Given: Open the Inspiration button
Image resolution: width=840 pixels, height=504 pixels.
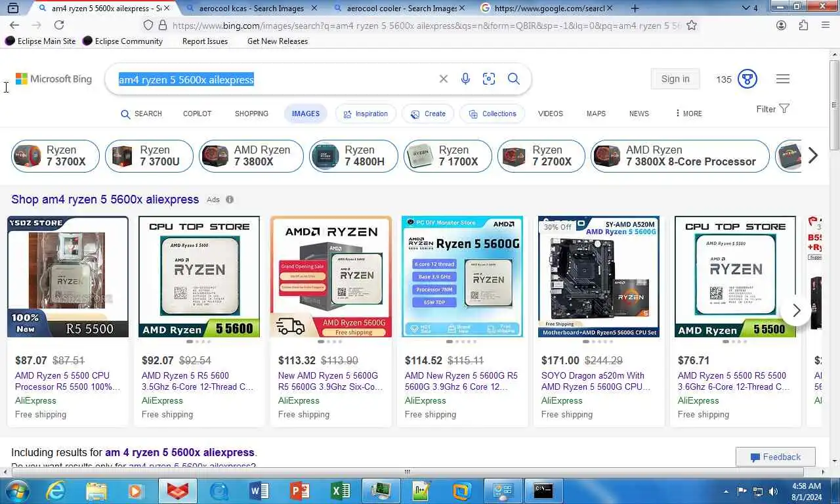Looking at the screenshot, I should coord(366,114).
